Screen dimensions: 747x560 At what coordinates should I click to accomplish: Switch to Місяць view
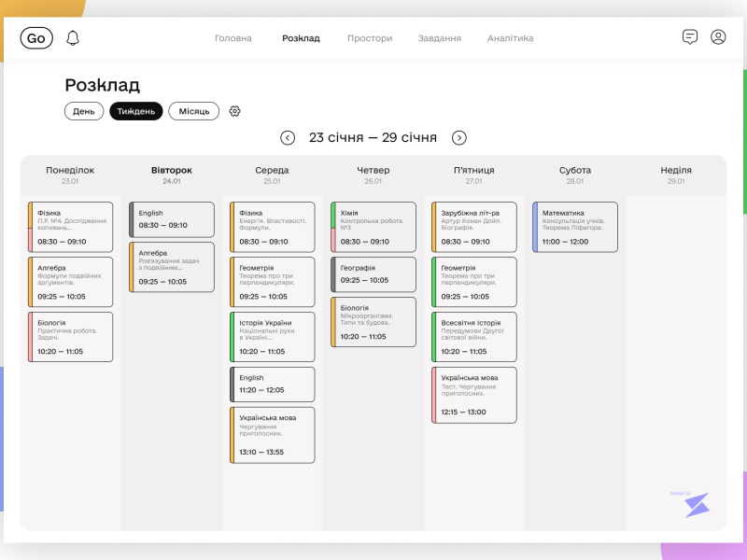click(x=194, y=110)
